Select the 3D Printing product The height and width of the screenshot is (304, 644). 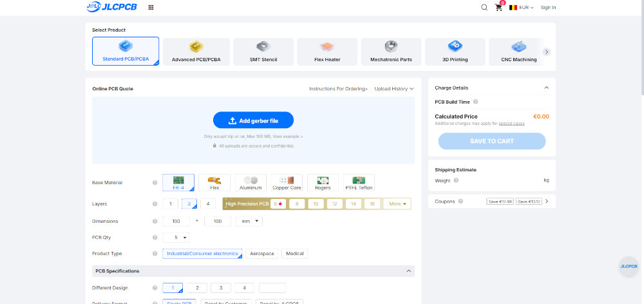[455, 52]
